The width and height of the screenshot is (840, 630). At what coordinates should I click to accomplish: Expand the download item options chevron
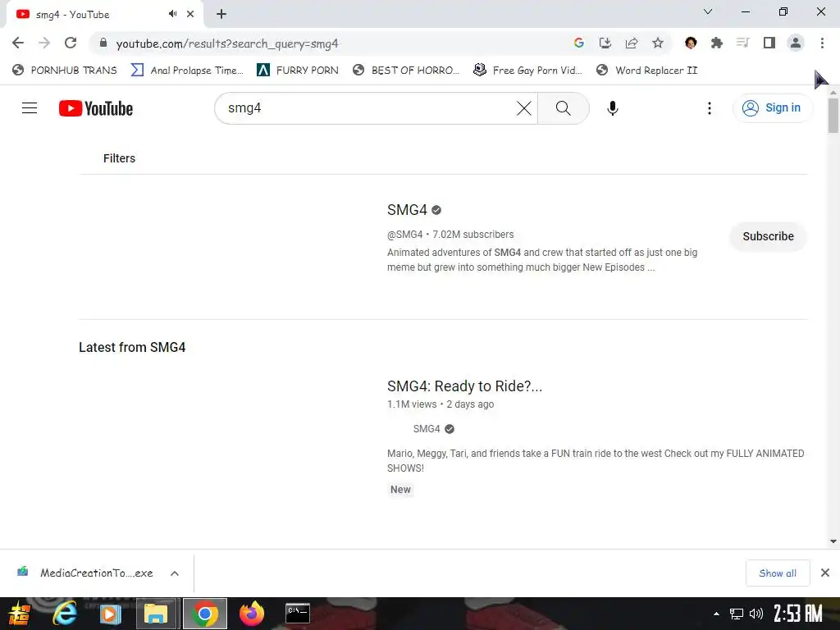pyautogui.click(x=175, y=573)
